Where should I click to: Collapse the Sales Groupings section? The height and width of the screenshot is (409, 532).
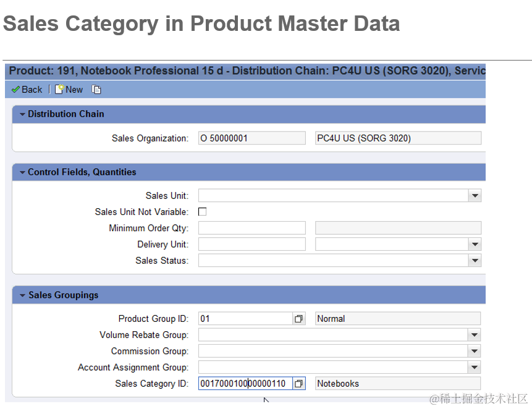[x=22, y=295]
